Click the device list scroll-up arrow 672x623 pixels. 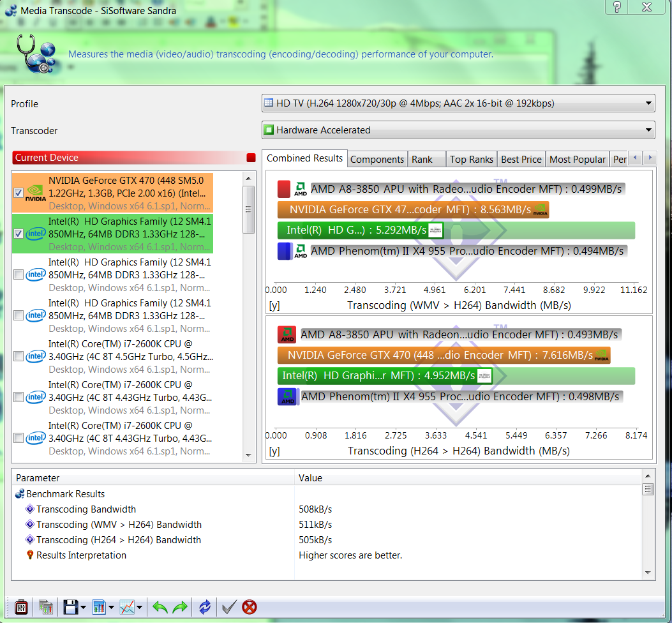(249, 178)
